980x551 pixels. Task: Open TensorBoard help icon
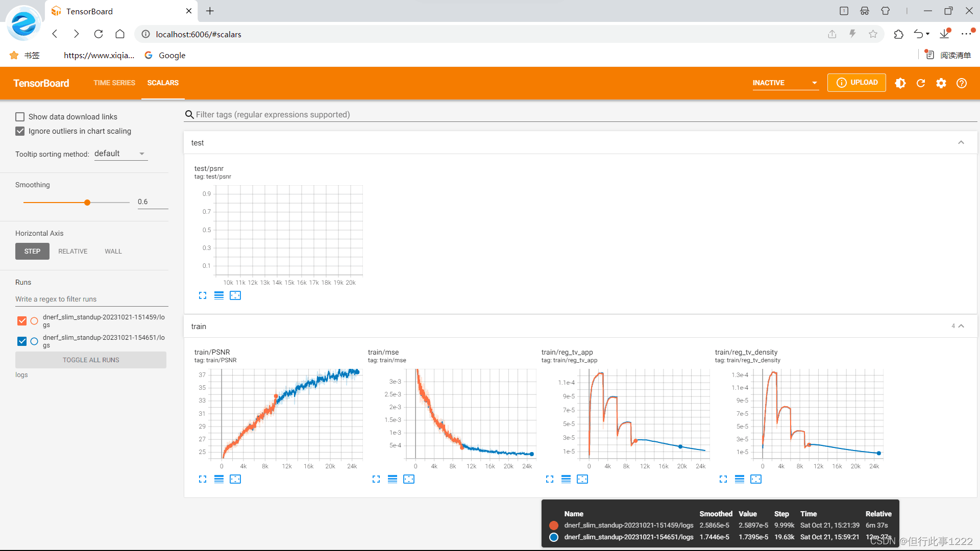tap(962, 83)
